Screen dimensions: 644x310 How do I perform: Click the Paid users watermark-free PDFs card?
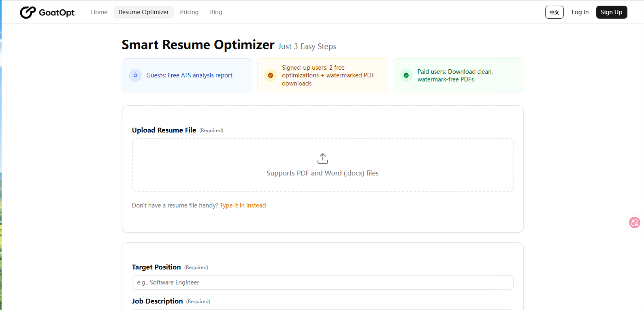458,75
